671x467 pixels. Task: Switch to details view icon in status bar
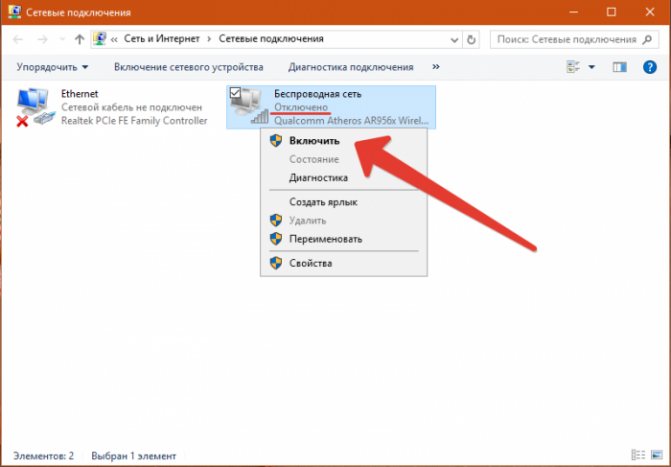click(638, 455)
